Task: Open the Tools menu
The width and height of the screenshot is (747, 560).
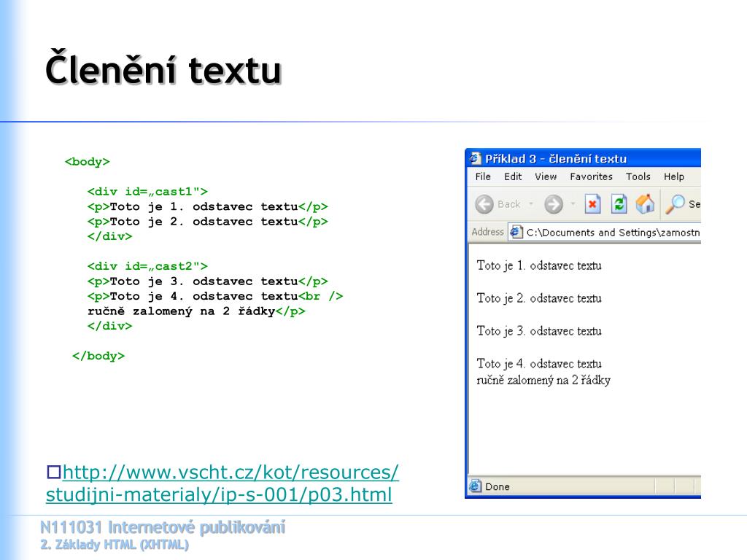Action: click(x=638, y=176)
